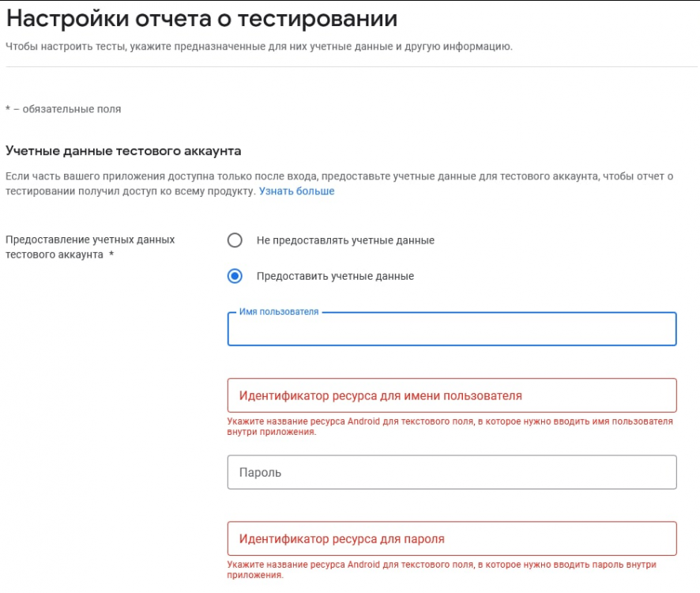
Task: Click the "Настройки отчета о тестировании" page title
Action: click(201, 19)
